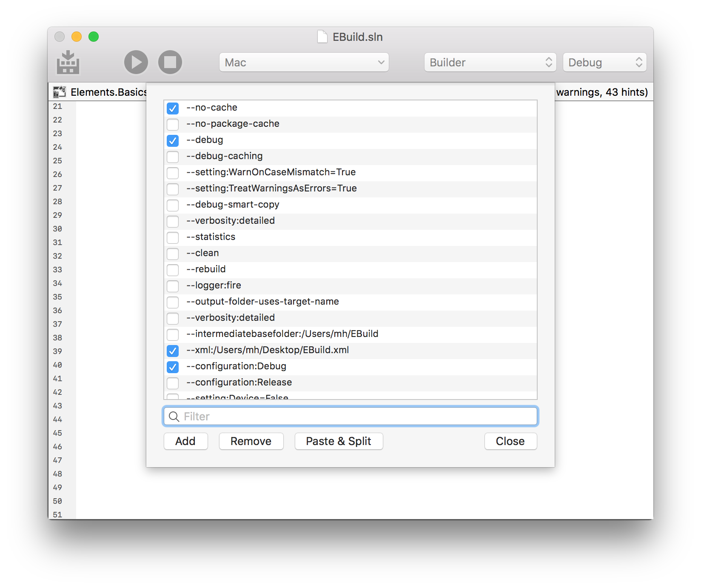Click the yellow minimize window button
Image resolution: width=701 pixels, height=588 pixels.
coord(77,37)
